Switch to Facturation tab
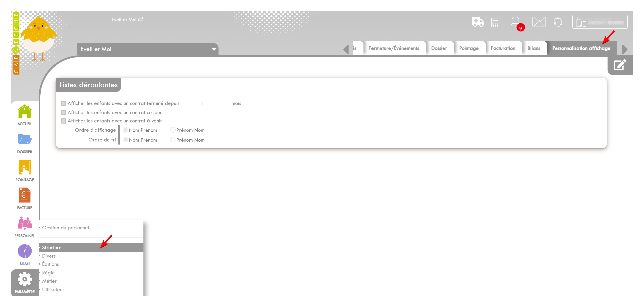The width and height of the screenshot is (644, 307). 503,48
